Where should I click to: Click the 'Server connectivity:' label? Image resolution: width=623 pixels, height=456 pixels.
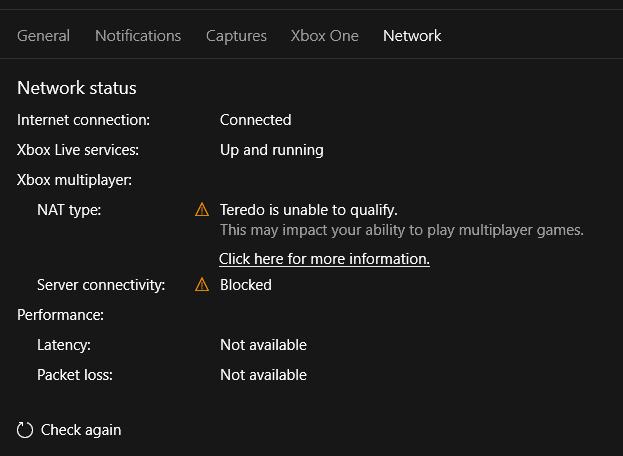pyautogui.click(x=101, y=285)
